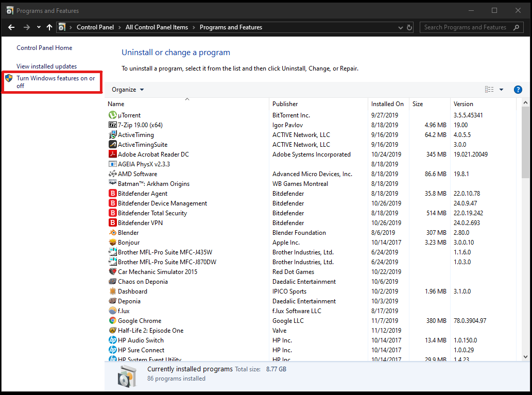Sort list by Installed On column header
Screen dimensions: 532x395
click(x=388, y=104)
